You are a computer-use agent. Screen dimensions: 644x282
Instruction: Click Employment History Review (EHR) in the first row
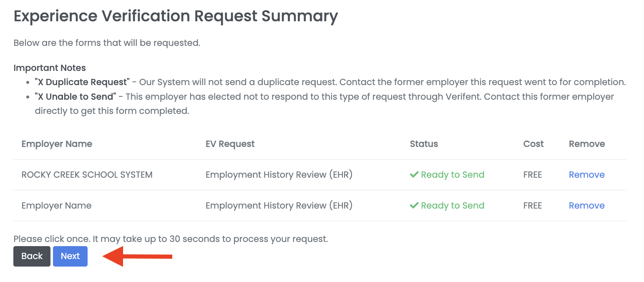coord(279,174)
